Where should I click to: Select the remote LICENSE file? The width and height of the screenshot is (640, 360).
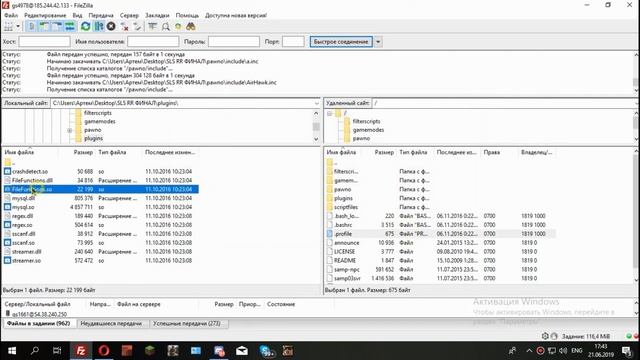pos(441,251)
